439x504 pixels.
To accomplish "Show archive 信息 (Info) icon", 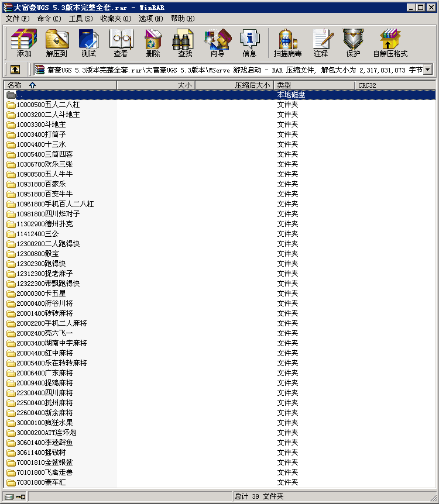I will coord(249,43).
